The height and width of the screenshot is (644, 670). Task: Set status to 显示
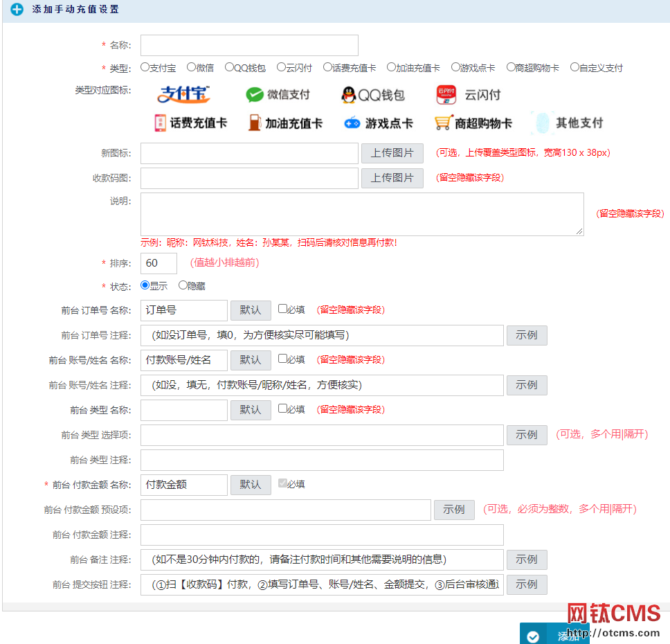[145, 285]
